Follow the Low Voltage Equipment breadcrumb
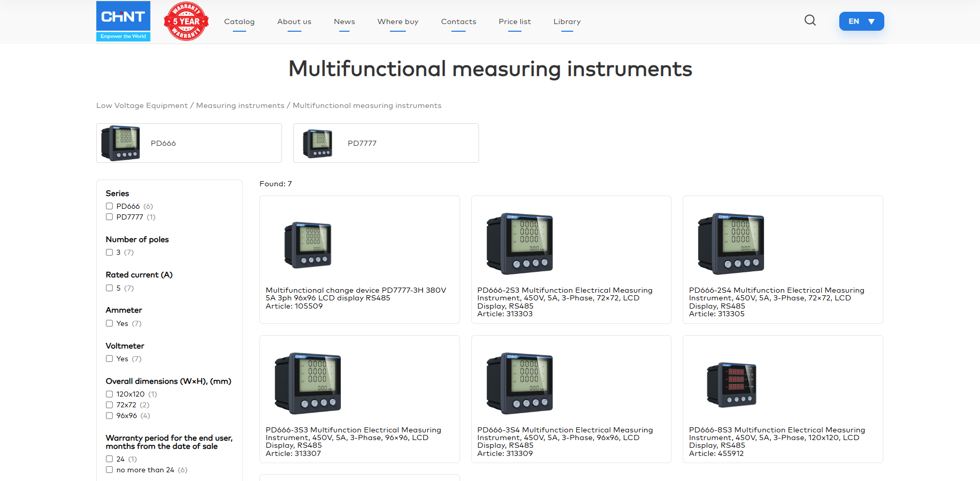 [142, 105]
